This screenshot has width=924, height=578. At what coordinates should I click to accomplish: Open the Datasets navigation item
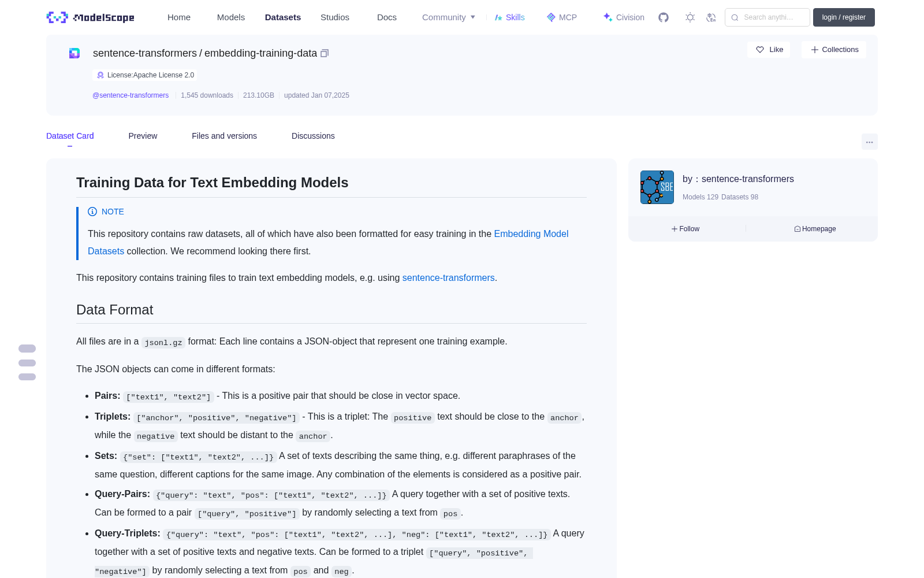pyautogui.click(x=283, y=17)
